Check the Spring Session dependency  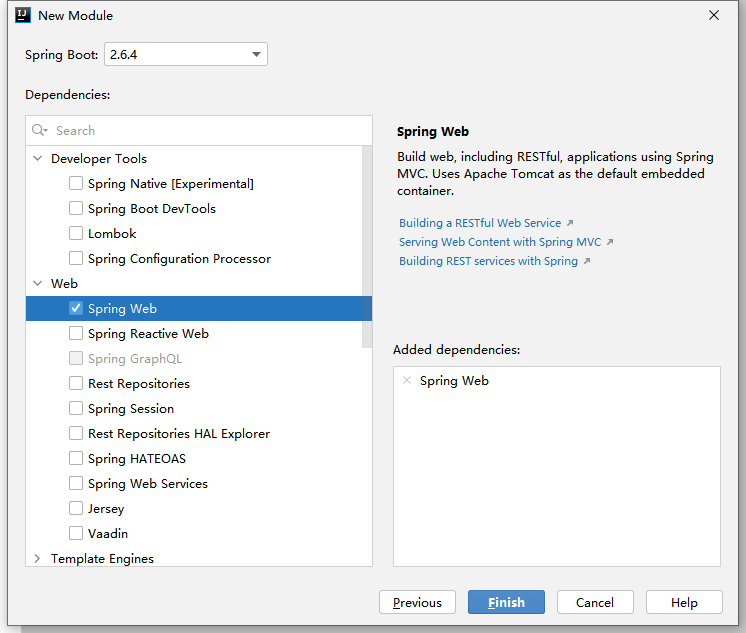point(76,408)
